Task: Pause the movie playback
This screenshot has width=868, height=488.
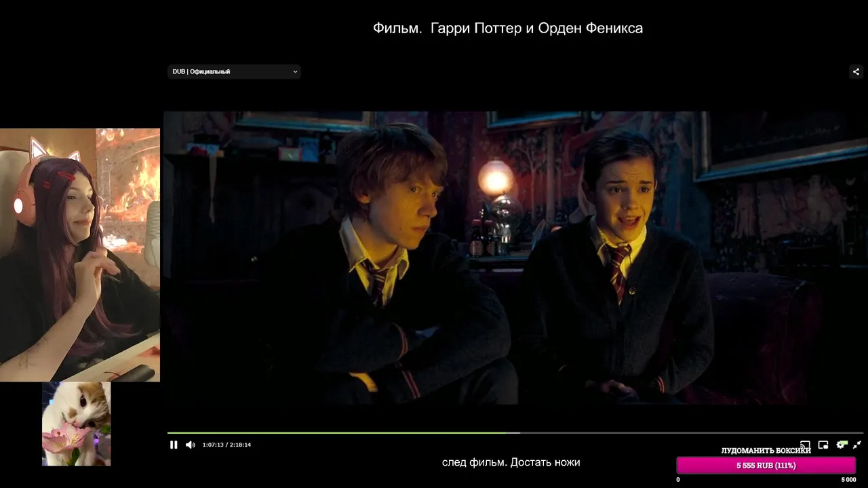Action: click(174, 445)
